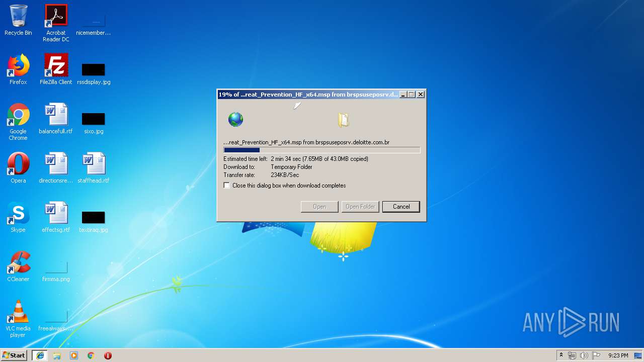Click the Temporary Folder text
This screenshot has height=362, width=644.
coord(291,167)
